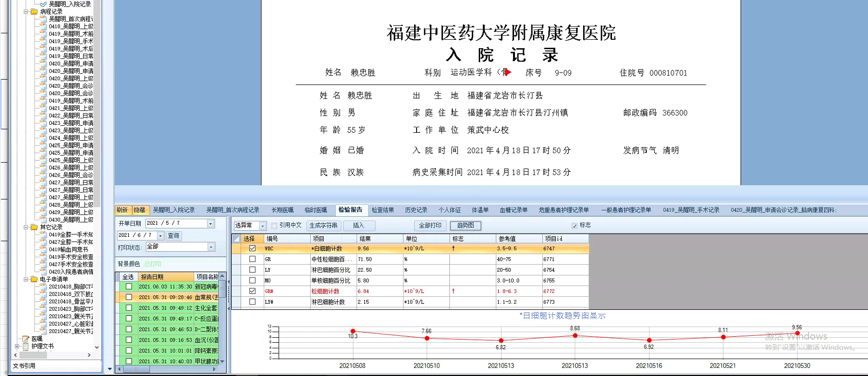The height and width of the screenshot is (376, 868).
Task: Check the report dated 2021.06.03 11:35:30
Action: coord(129,286)
